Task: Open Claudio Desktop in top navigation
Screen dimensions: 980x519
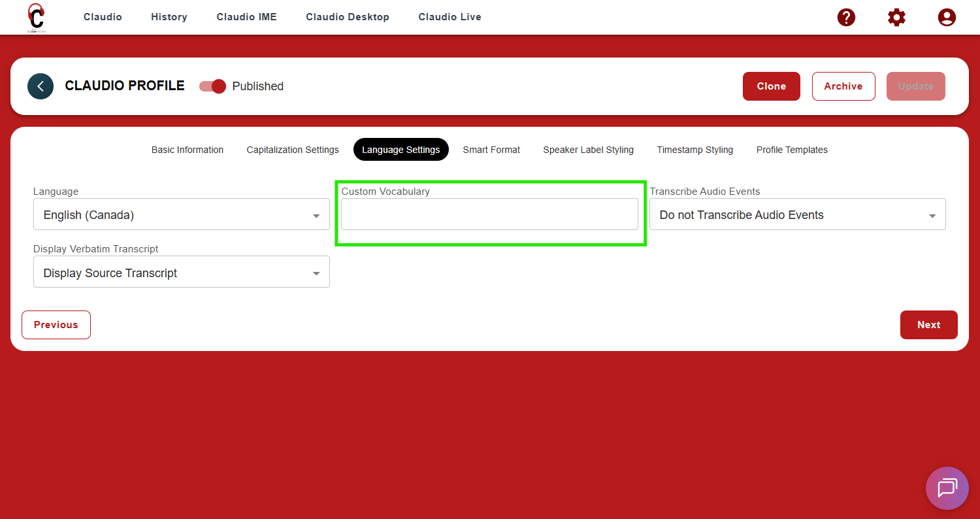Action: [x=348, y=17]
